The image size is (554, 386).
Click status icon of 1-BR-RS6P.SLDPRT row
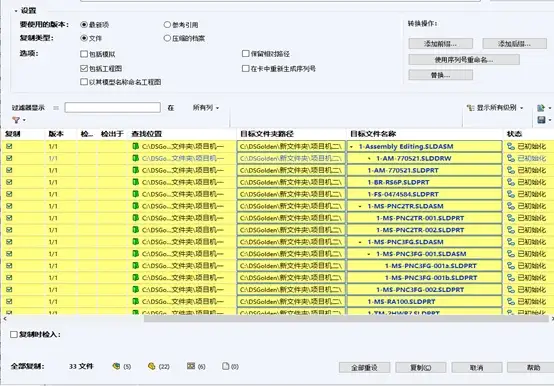pos(511,182)
